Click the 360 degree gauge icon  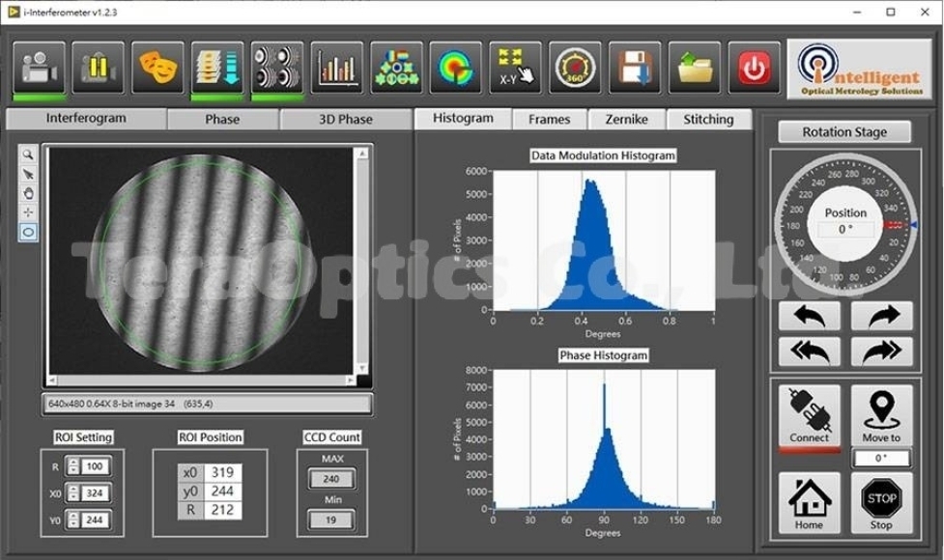575,68
